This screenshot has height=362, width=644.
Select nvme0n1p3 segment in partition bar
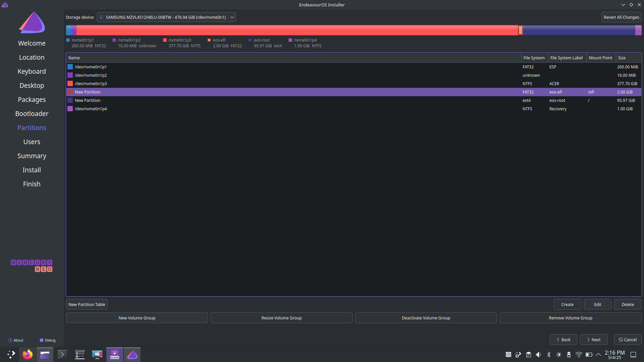click(x=297, y=30)
